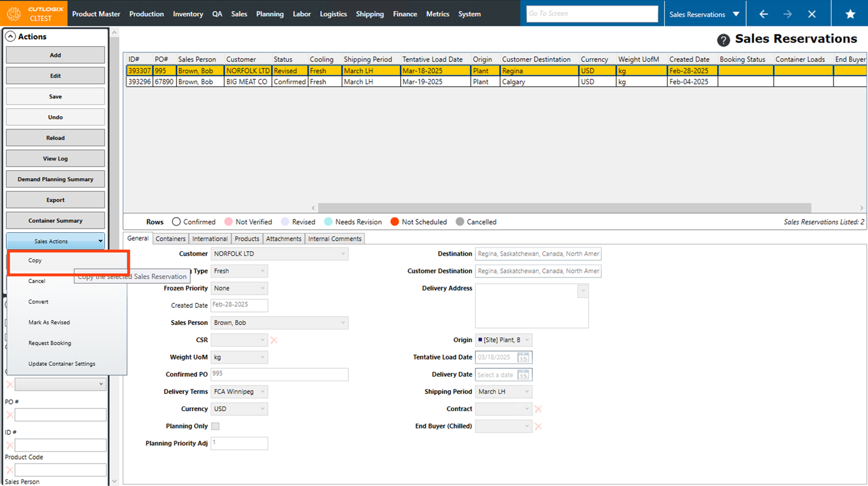Open the Delivery Terms dropdown
868x486 pixels.
click(x=262, y=392)
